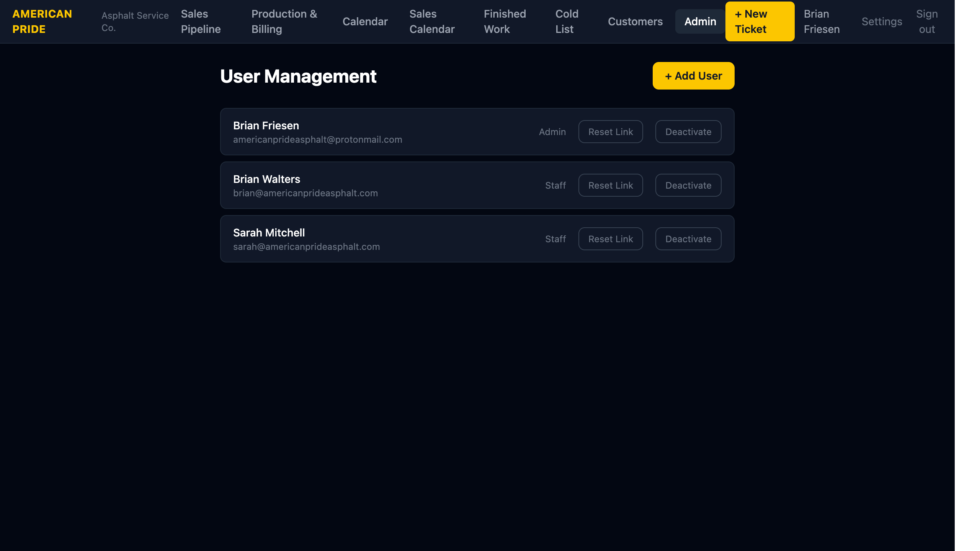Click the Brian Friesen profile link in the top navigation
Image resolution: width=980 pixels, height=551 pixels.
[822, 21]
